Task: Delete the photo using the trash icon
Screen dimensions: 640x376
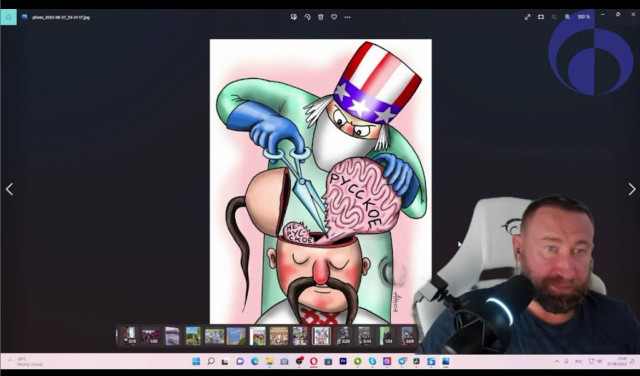Action: (x=320, y=17)
